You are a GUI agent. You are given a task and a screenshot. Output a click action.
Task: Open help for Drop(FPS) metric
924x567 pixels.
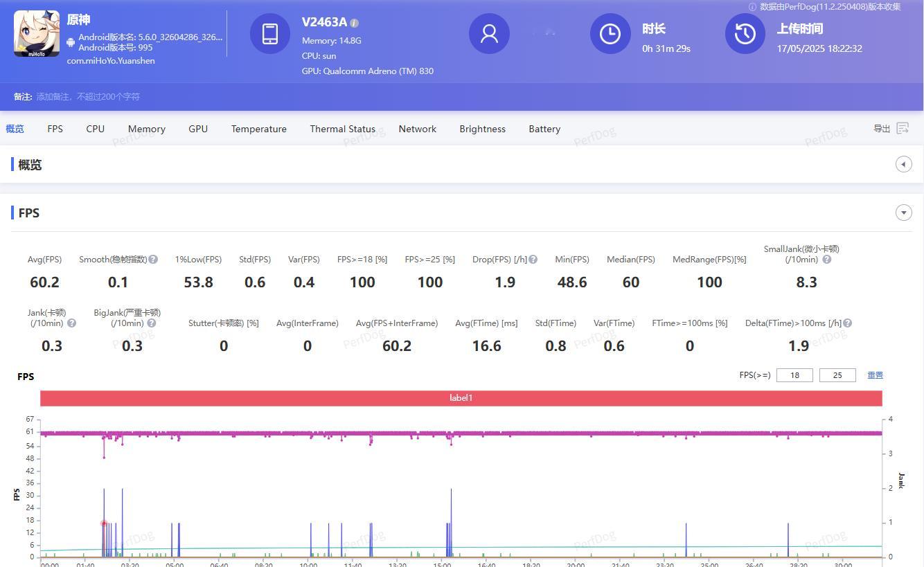[533, 260]
